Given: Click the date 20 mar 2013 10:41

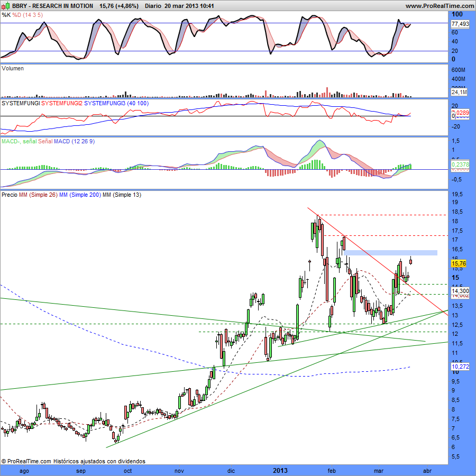Looking at the screenshot, I should click(x=189, y=6).
